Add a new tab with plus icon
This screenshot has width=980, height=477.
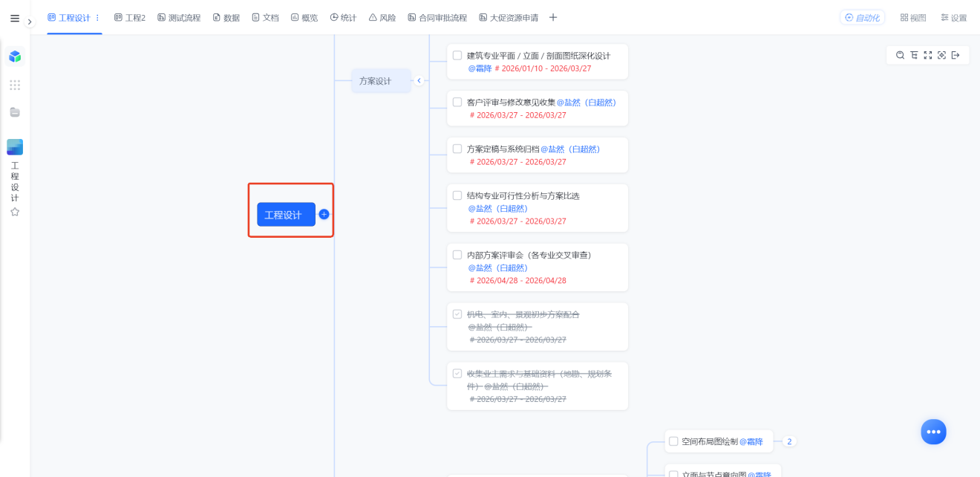552,18
